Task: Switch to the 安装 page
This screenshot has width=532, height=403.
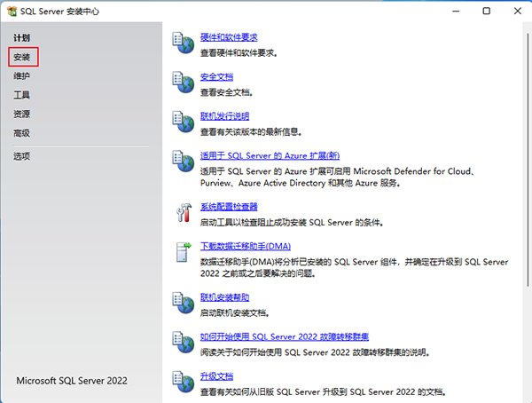Action: pyautogui.click(x=21, y=57)
